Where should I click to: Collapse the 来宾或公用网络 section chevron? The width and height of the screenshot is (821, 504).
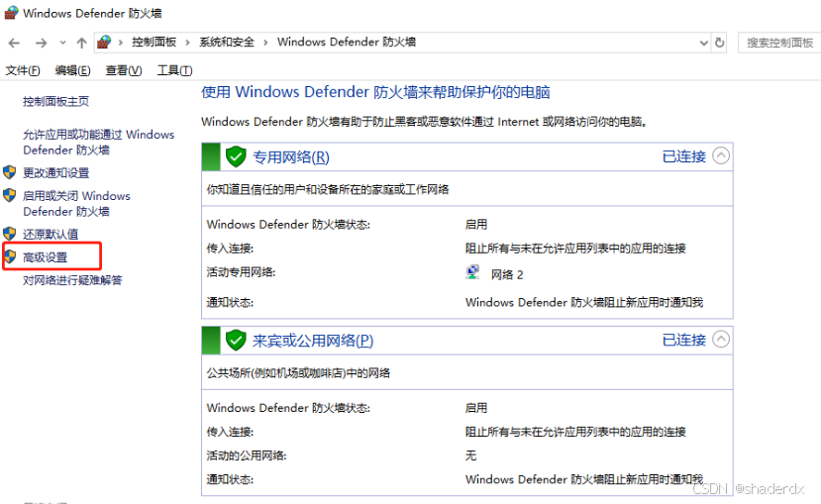[721, 340]
